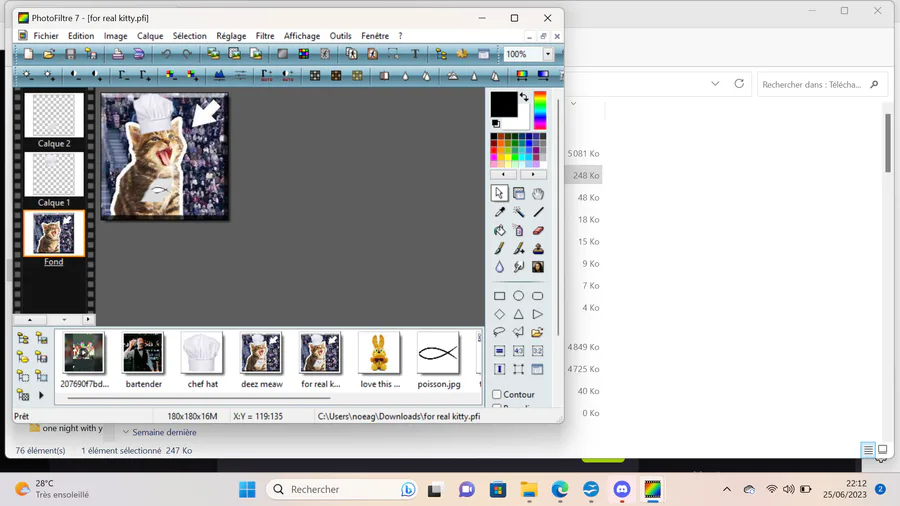Open the Sélection menu
The height and width of the screenshot is (506, 900).
[x=189, y=36]
